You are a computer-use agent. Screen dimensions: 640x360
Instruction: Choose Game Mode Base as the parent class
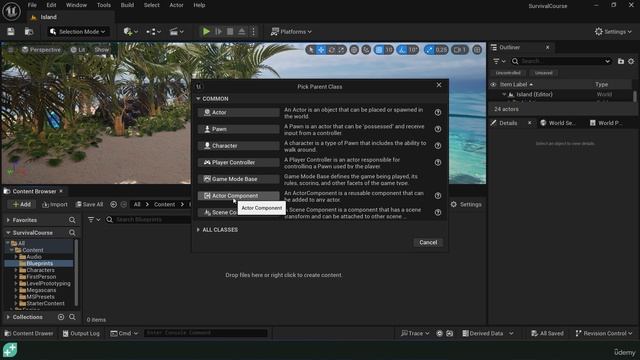238,179
